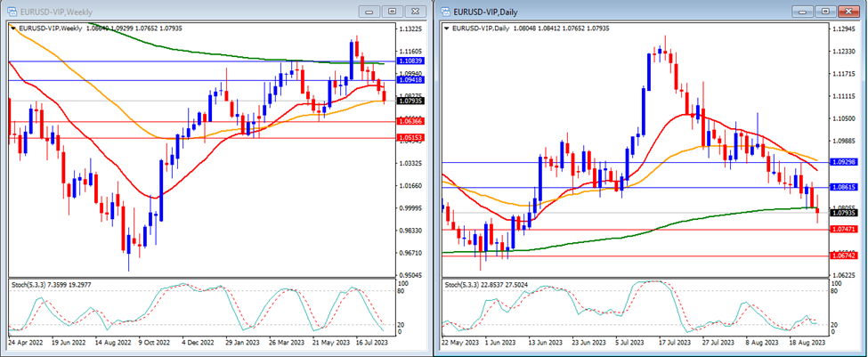868x357 pixels.
Task: Click the 1.13225 value on Weekly price scale
Action: point(410,28)
